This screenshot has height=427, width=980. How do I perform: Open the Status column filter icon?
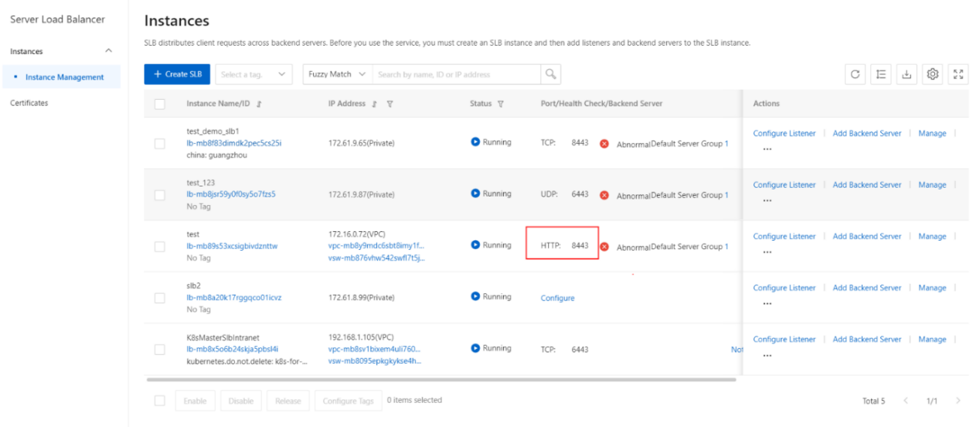501,104
